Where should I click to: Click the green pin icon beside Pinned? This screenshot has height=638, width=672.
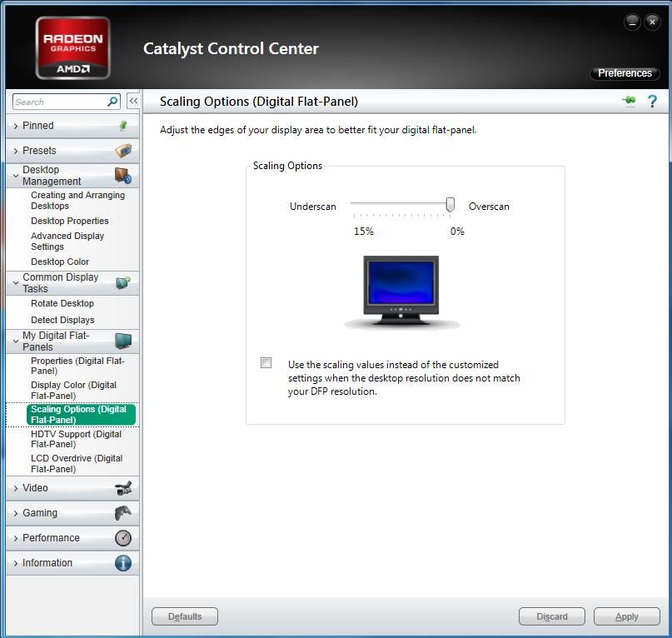tap(123, 126)
